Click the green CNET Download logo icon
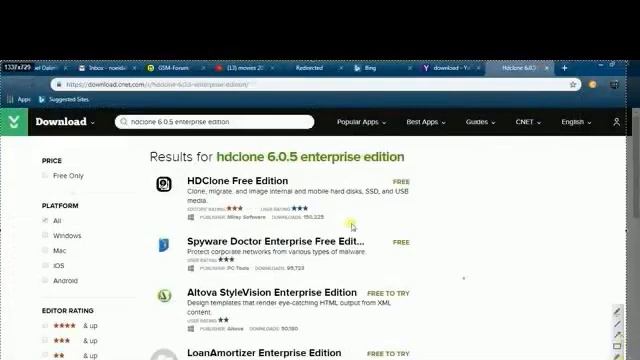Viewport: 640px width, 360px height. tap(14, 122)
